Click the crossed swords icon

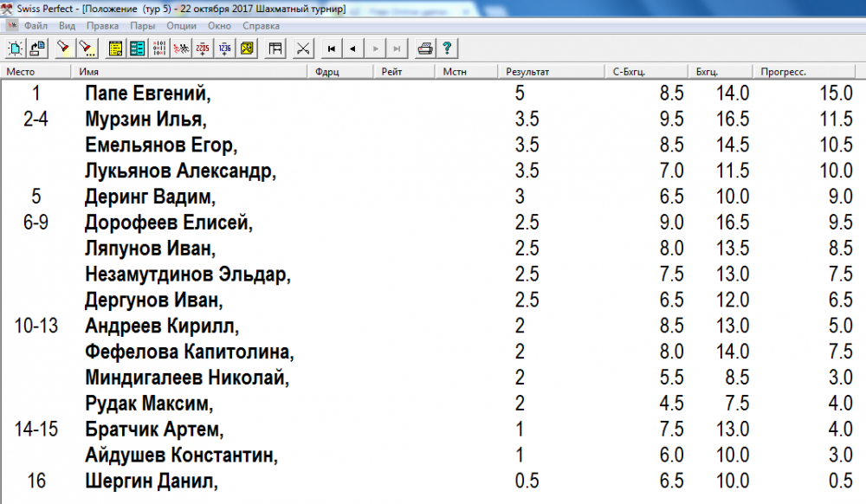pos(302,48)
